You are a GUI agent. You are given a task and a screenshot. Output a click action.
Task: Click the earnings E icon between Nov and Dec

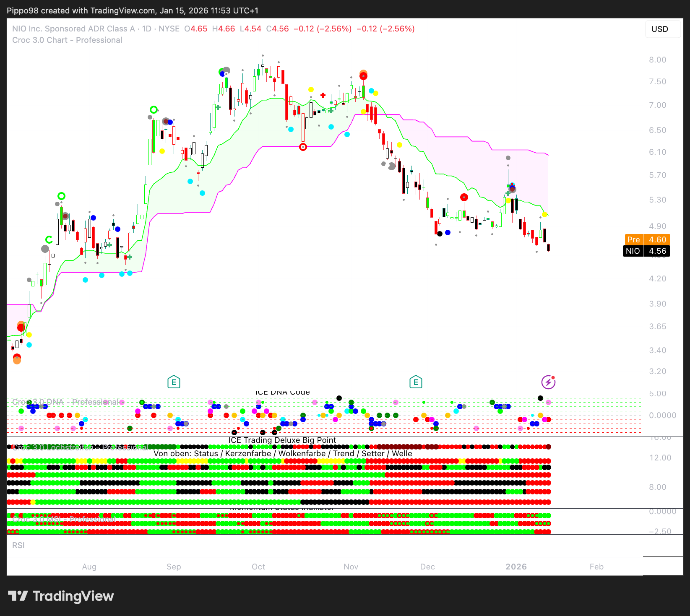coord(415,382)
